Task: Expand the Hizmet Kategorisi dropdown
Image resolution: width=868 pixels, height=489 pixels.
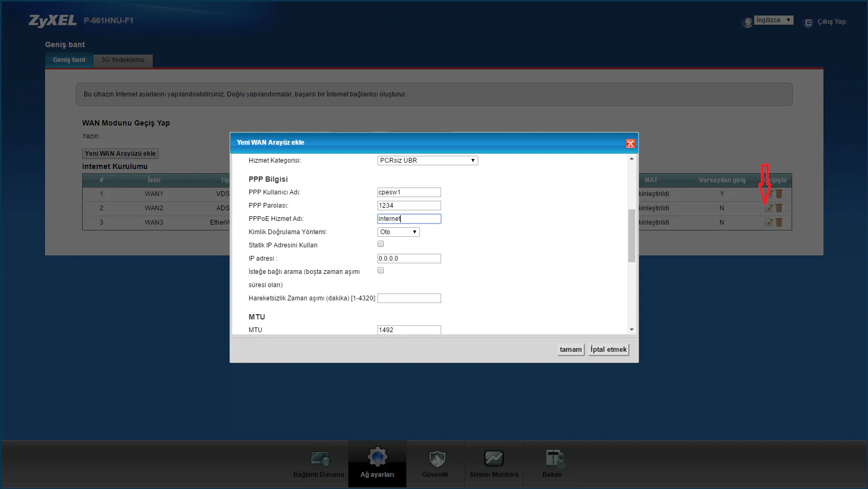Action: tap(427, 161)
